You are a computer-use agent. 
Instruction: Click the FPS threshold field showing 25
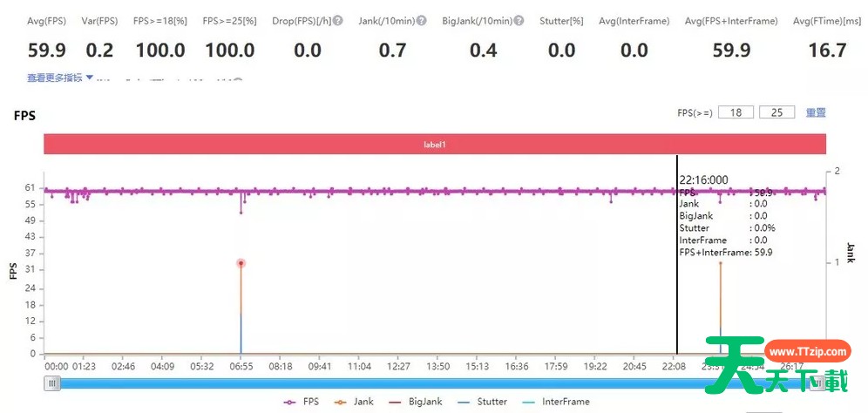click(776, 112)
